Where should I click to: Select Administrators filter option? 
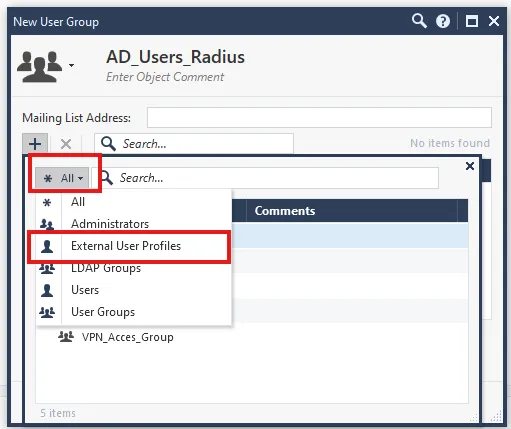(x=133, y=224)
